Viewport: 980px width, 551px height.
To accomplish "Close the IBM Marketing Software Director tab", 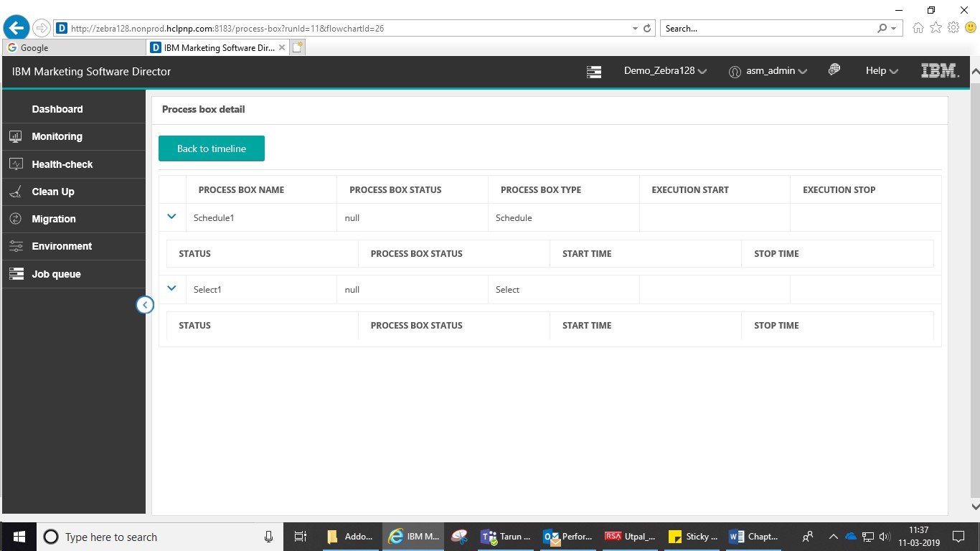I will (282, 47).
